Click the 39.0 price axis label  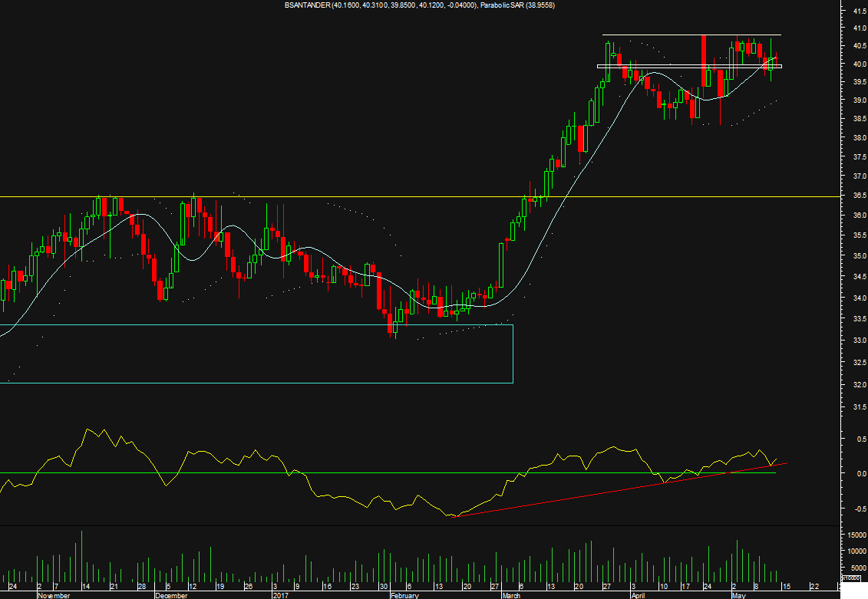pyautogui.click(x=860, y=100)
